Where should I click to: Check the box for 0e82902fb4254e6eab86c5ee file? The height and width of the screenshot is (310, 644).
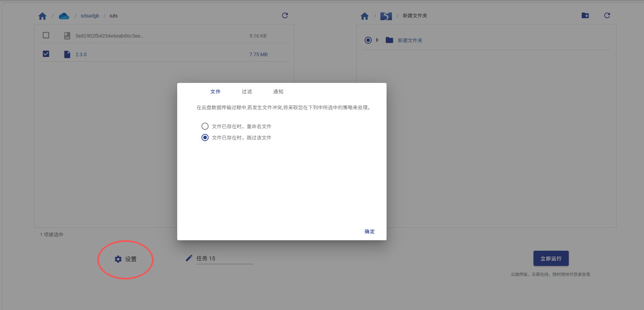tap(46, 35)
